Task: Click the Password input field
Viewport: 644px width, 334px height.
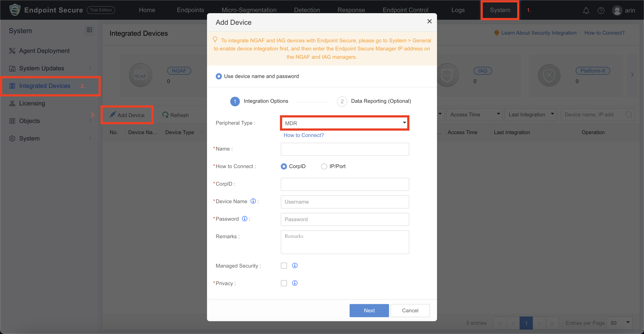Action: [x=345, y=219]
